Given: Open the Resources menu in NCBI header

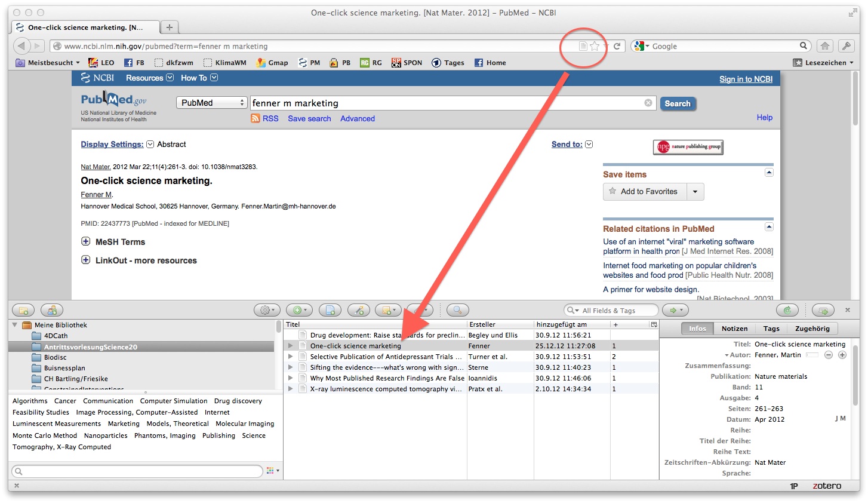Looking at the screenshot, I should click(150, 78).
